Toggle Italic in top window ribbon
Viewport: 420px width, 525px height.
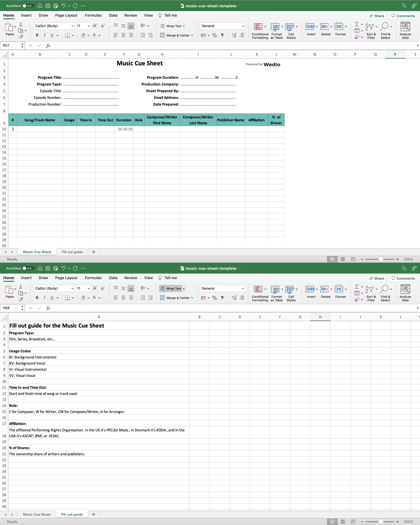pyautogui.click(x=44, y=35)
